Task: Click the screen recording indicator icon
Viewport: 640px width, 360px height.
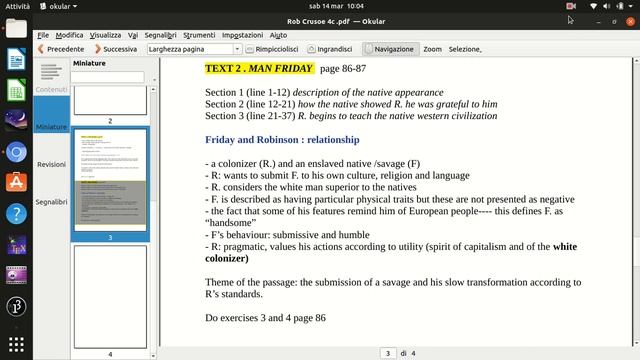Action: click(571, 6)
